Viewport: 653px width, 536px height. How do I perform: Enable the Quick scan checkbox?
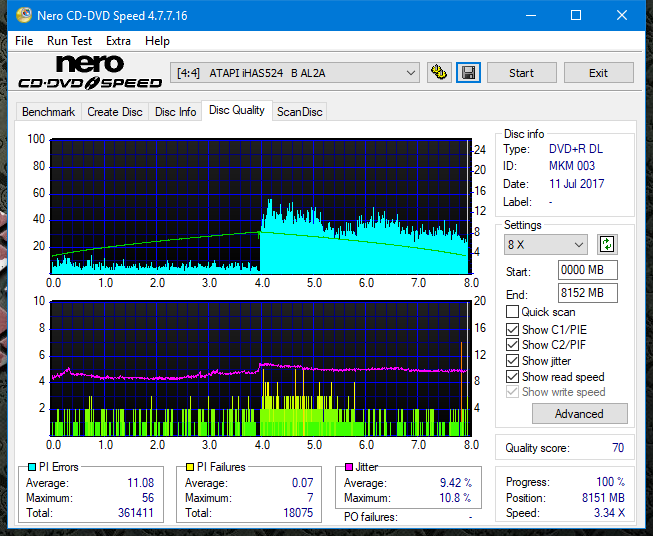point(512,312)
